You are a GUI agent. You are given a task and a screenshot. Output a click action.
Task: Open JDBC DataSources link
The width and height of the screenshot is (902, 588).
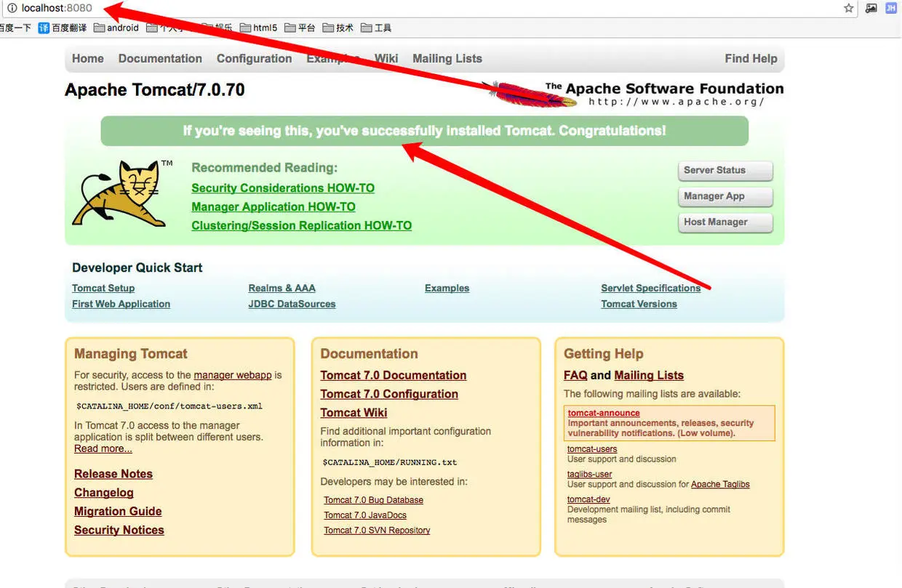[292, 305]
